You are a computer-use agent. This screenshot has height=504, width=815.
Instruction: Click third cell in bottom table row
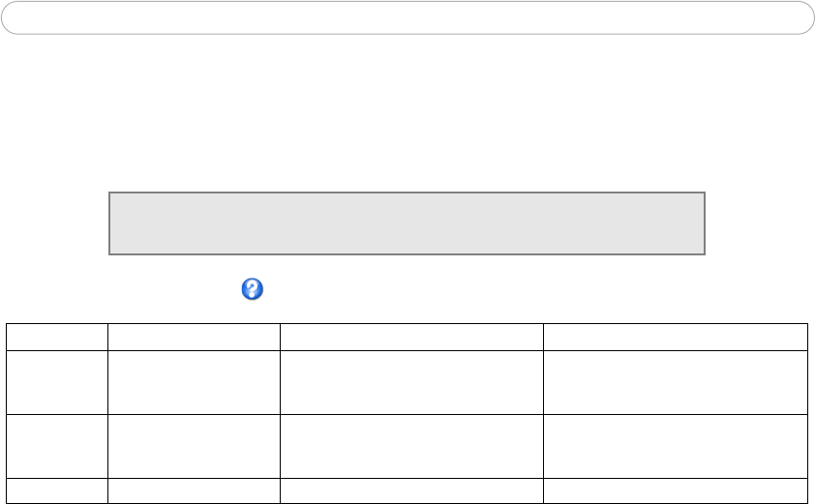(411, 490)
